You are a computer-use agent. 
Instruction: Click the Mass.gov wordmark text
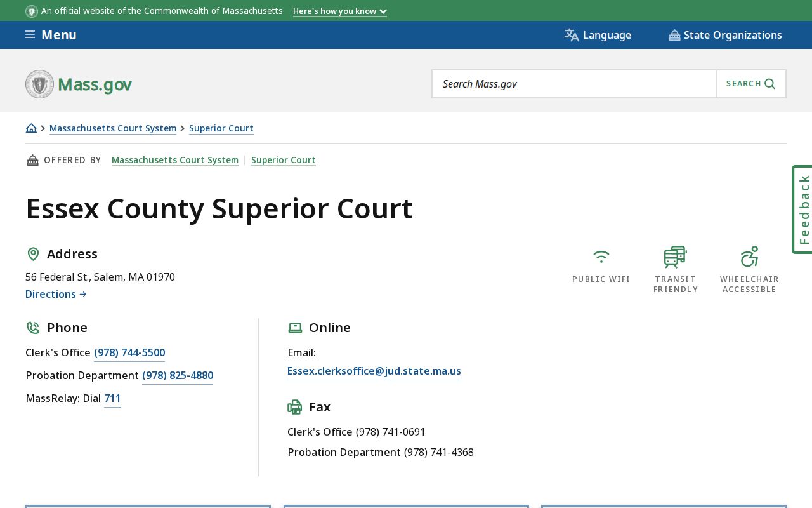pos(95,84)
